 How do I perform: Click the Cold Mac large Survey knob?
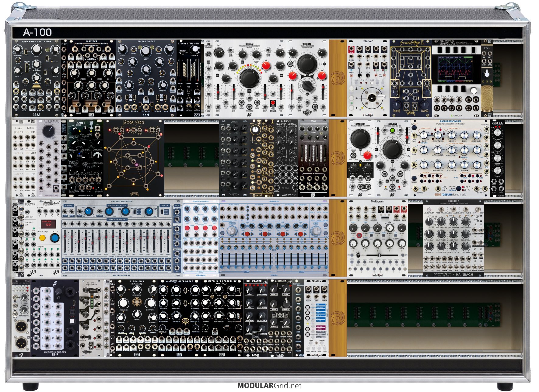tap(48, 131)
